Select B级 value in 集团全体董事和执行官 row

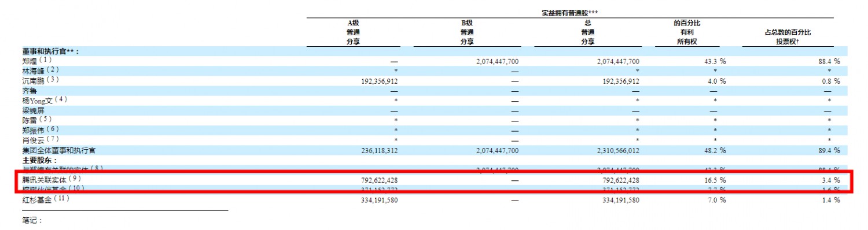click(496, 150)
